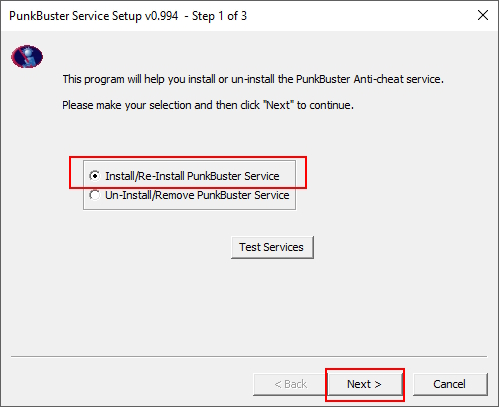The image size is (499, 407).
Task: Click the "Un-Install/Remove PunkBuster Service" label text
Action: click(x=197, y=195)
